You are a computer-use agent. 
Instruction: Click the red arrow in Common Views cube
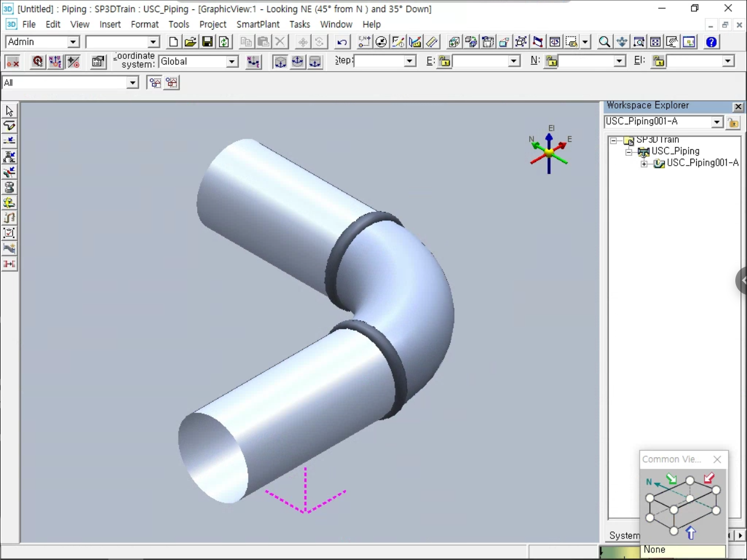(x=709, y=478)
